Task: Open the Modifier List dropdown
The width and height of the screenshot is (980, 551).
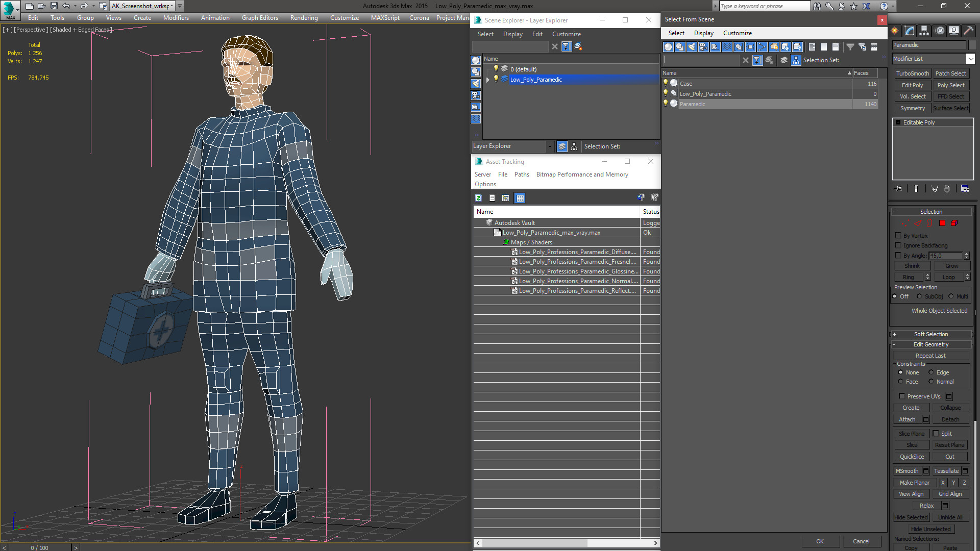Action: point(970,59)
